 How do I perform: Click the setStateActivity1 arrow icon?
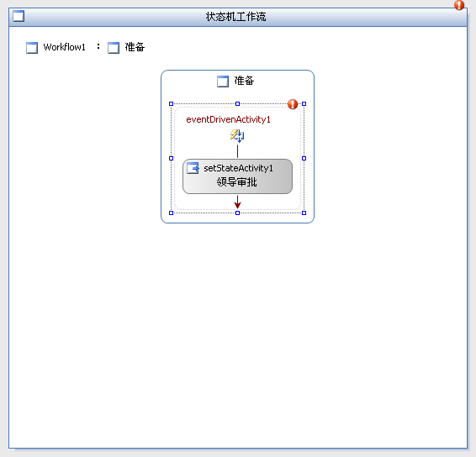coord(193,168)
